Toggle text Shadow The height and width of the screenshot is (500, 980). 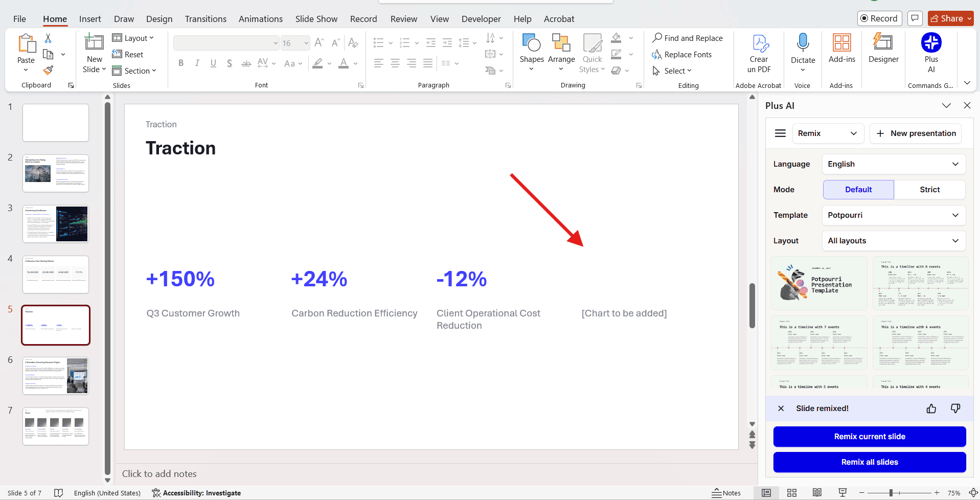coord(230,63)
